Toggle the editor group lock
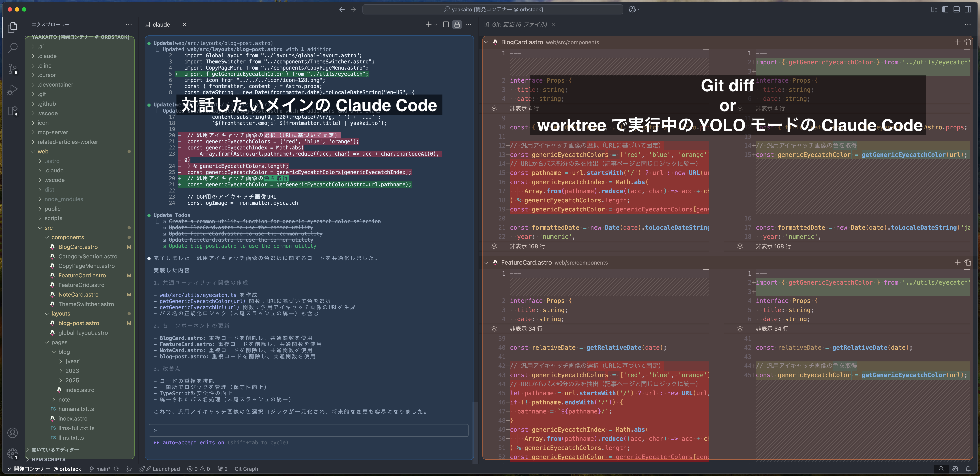 coord(457,24)
